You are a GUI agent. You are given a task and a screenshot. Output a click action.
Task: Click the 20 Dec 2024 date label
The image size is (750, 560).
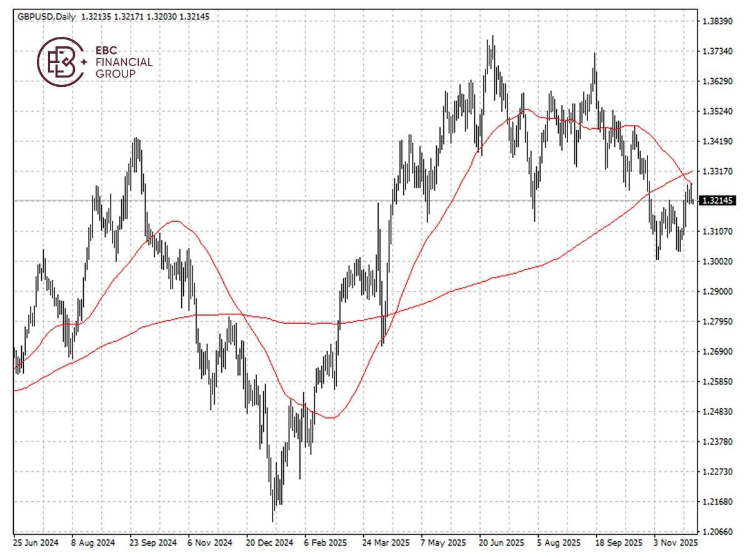269,543
